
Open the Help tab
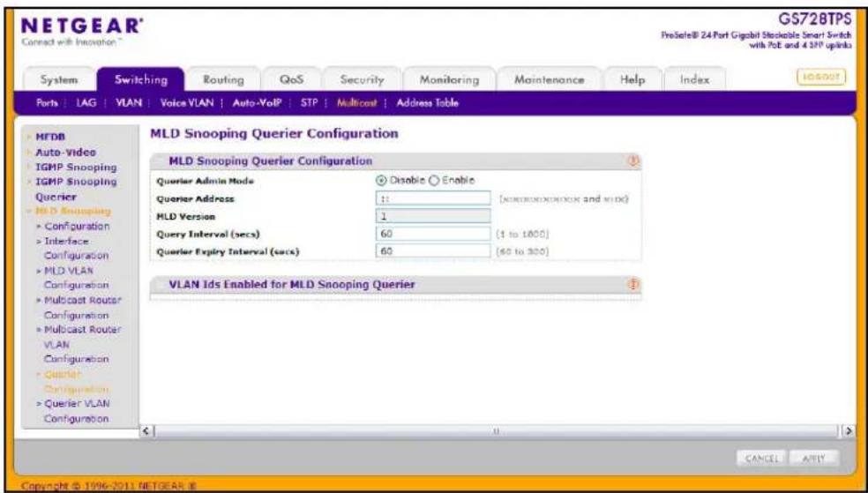(632, 79)
